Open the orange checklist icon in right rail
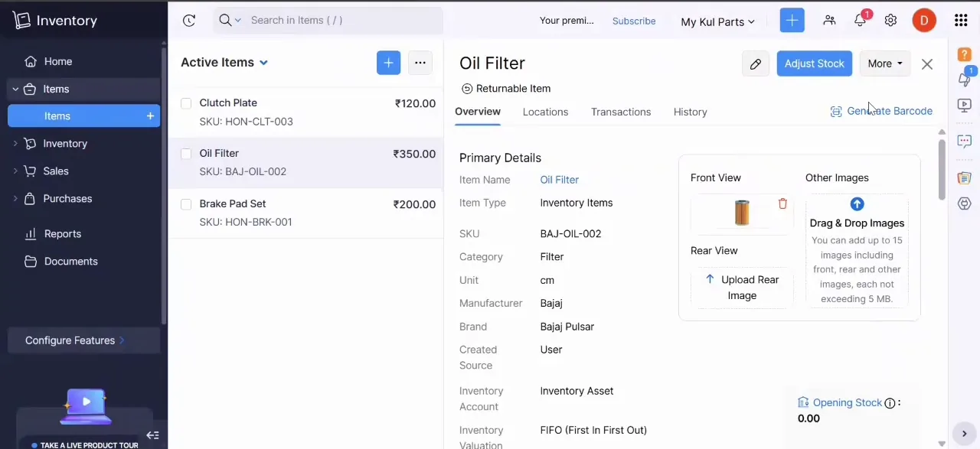Image resolution: width=980 pixels, height=449 pixels. [x=965, y=178]
